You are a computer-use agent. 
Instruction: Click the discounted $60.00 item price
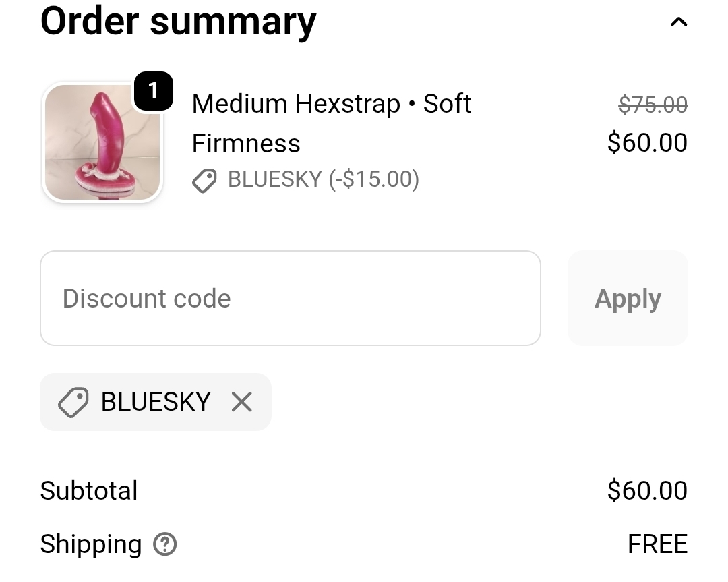click(646, 143)
